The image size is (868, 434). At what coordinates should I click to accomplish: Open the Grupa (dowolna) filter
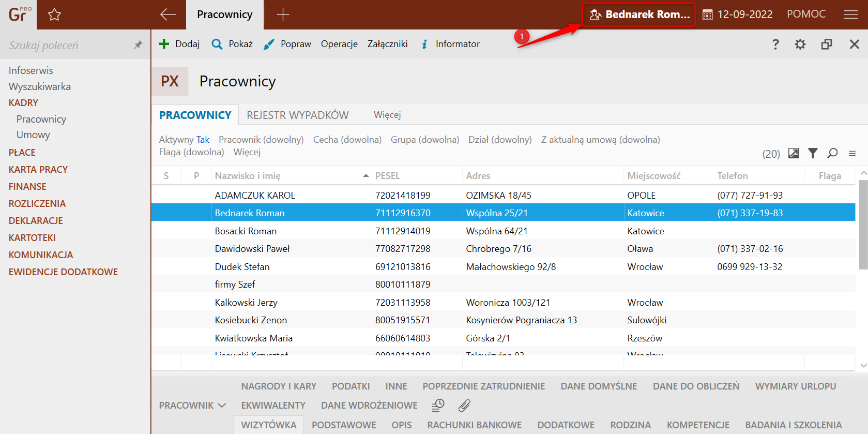pos(425,140)
